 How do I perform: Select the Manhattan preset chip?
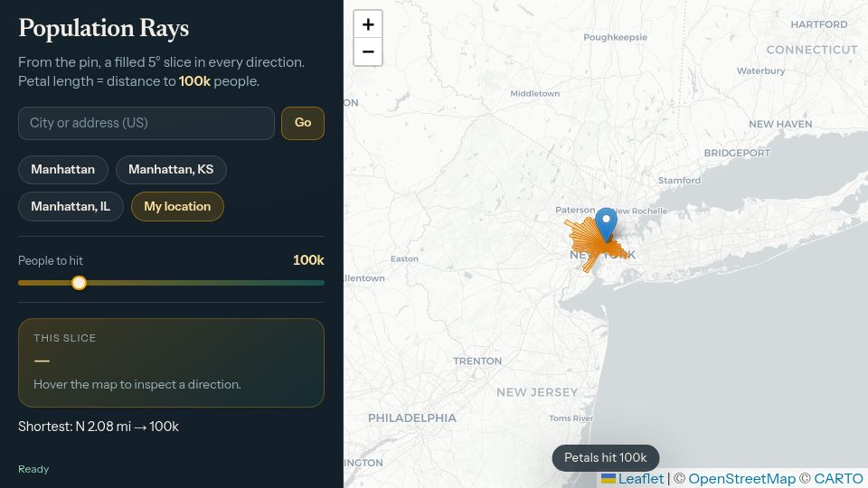tap(63, 169)
